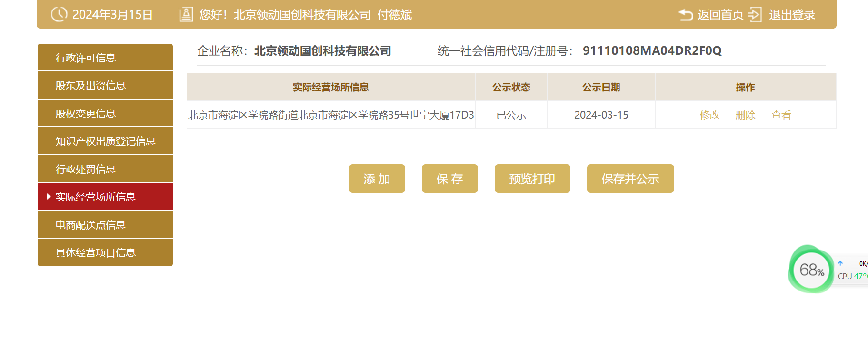The width and height of the screenshot is (868, 341).
Task: Click the return-home arrow icon
Action: tap(686, 15)
